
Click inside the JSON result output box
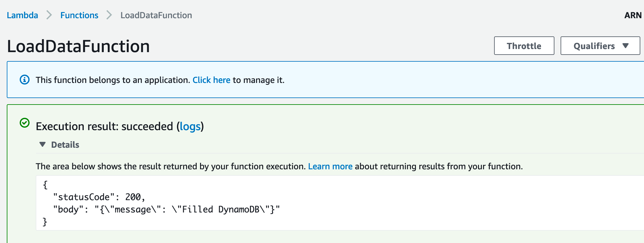(369, 203)
